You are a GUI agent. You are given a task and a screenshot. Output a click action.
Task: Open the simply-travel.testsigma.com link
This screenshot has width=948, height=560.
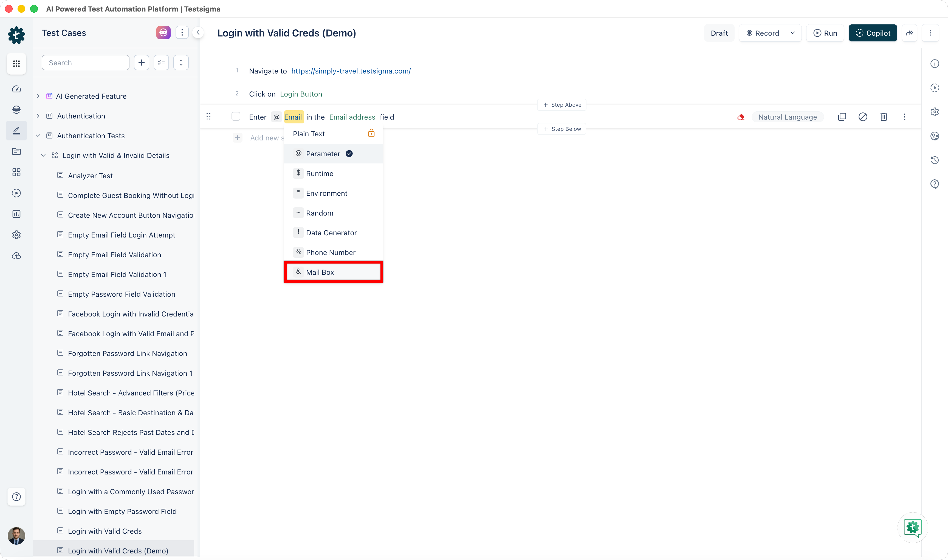tap(351, 71)
